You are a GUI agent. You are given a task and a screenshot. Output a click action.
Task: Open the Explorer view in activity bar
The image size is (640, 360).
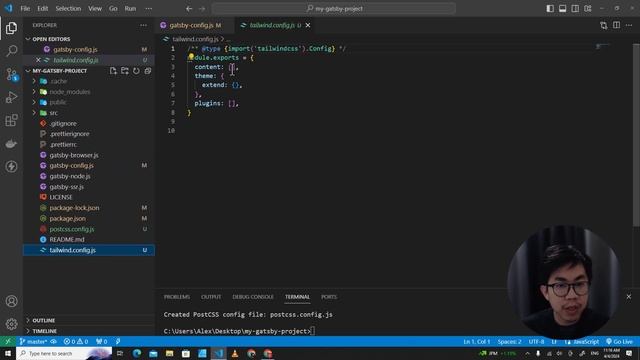(11, 28)
